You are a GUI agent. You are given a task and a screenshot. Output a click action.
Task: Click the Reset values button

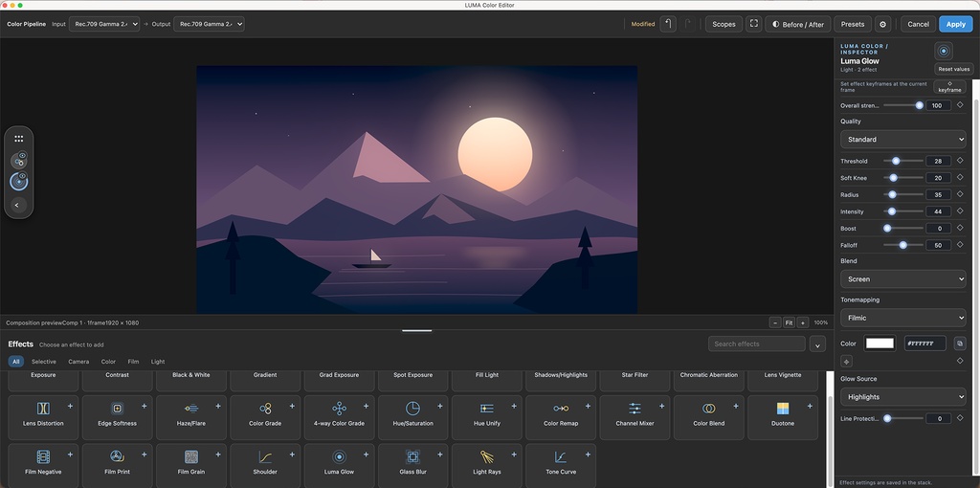click(954, 69)
